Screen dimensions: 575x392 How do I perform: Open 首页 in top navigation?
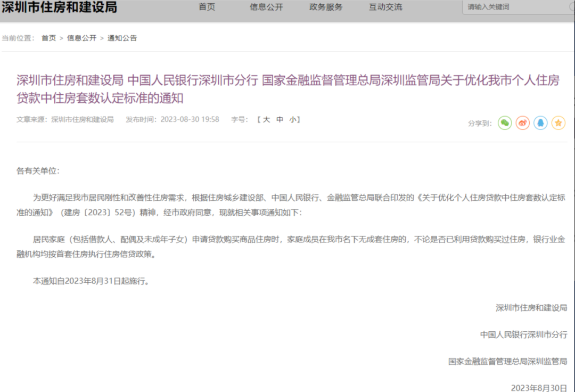click(207, 7)
